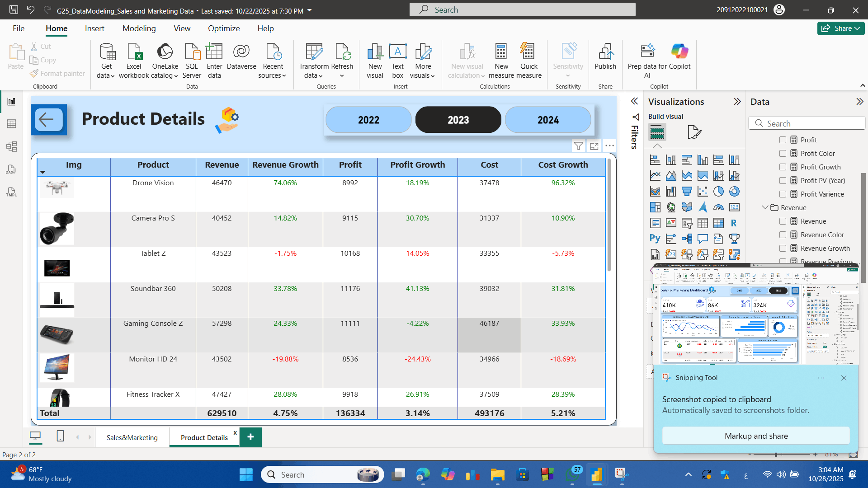The image size is (868, 488).
Task: Select the 2024 year button
Action: [547, 119]
